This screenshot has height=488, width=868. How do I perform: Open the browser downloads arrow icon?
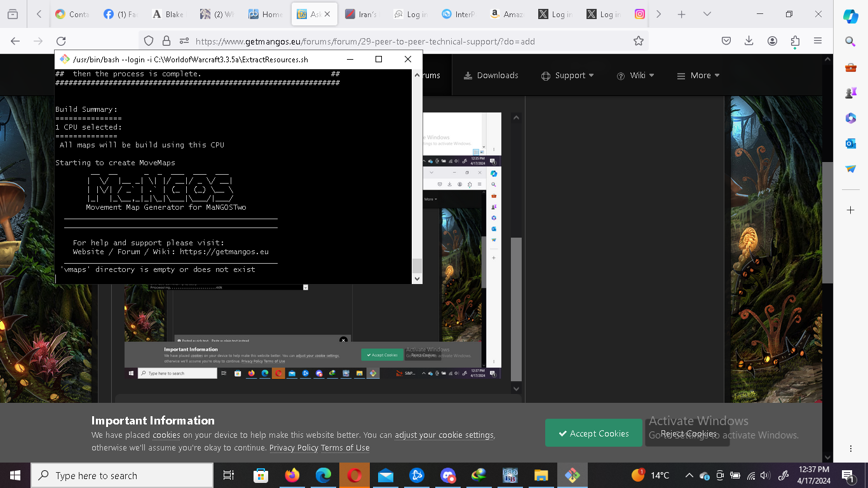749,41
